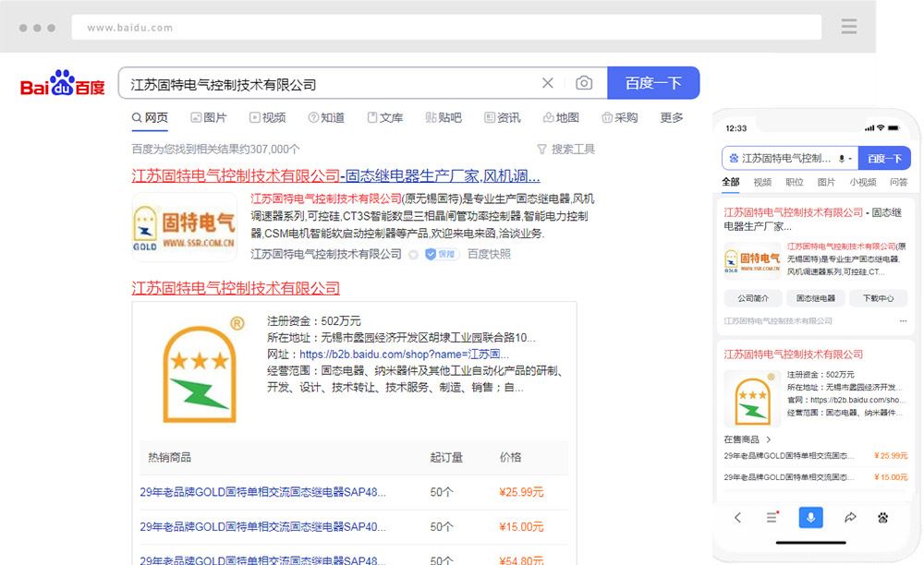Open camera image search icon
Screen dimensions: 924x565
pyautogui.click(x=583, y=83)
